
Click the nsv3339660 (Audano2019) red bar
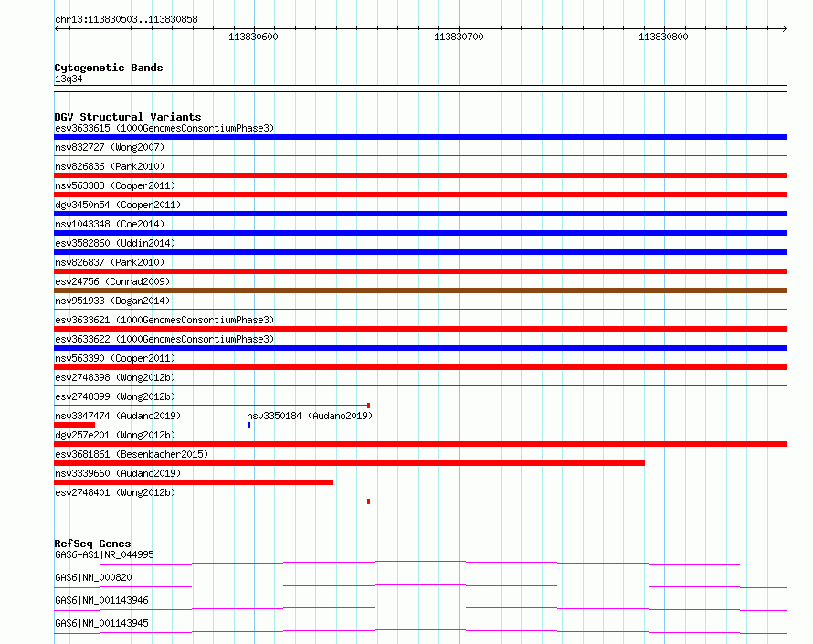[193, 482]
